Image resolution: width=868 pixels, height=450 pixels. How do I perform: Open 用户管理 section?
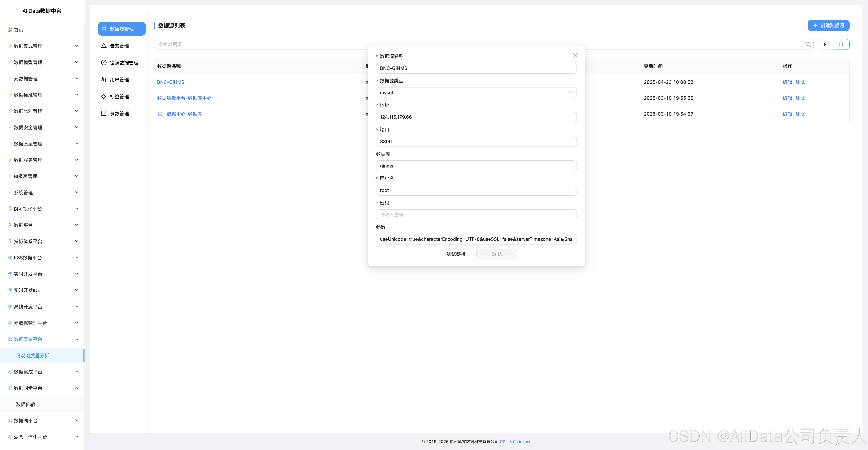tap(122, 80)
